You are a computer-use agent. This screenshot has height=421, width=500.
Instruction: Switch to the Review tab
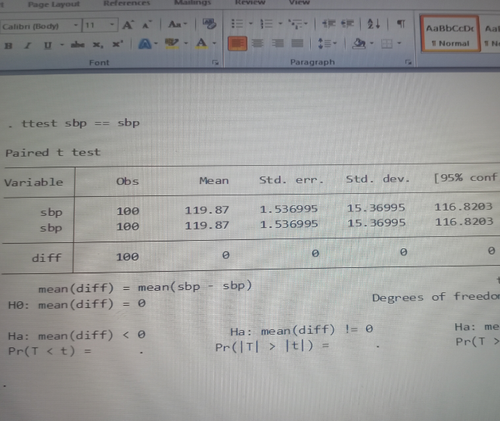(250, 2)
